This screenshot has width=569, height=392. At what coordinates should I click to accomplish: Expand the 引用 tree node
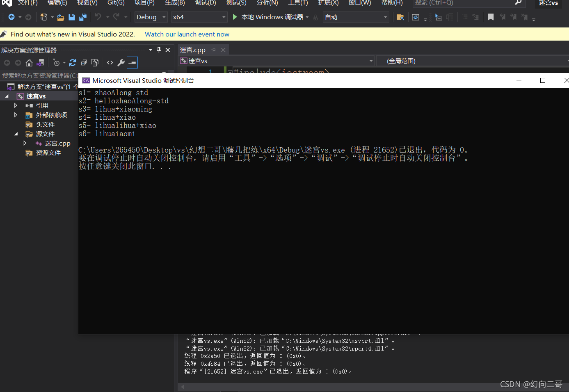(x=16, y=105)
